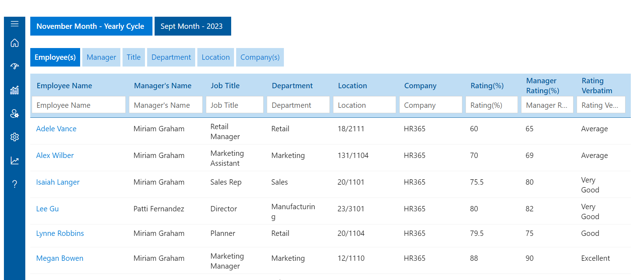Select location 18/2111 cell
Image resolution: width=644 pixels, height=280 pixels.
tap(351, 129)
